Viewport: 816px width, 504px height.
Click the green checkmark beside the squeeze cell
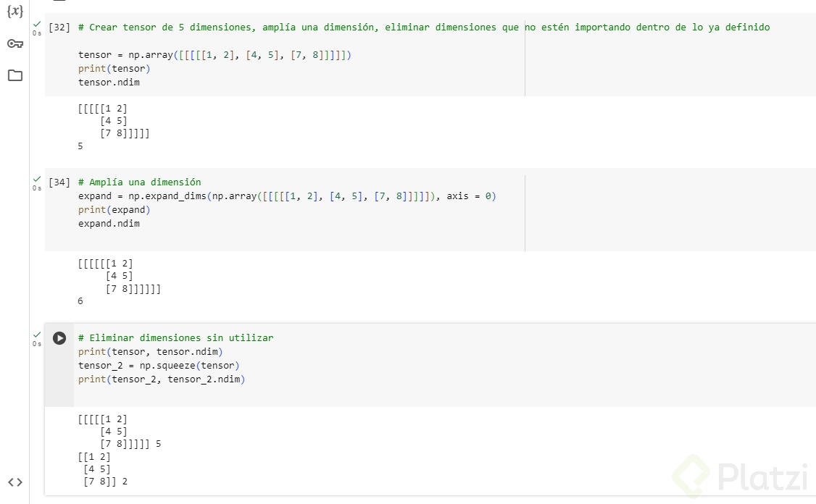click(x=36, y=335)
